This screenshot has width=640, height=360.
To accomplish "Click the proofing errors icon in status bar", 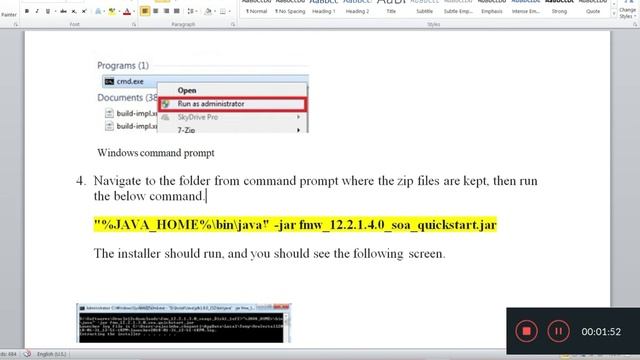I will [27, 354].
